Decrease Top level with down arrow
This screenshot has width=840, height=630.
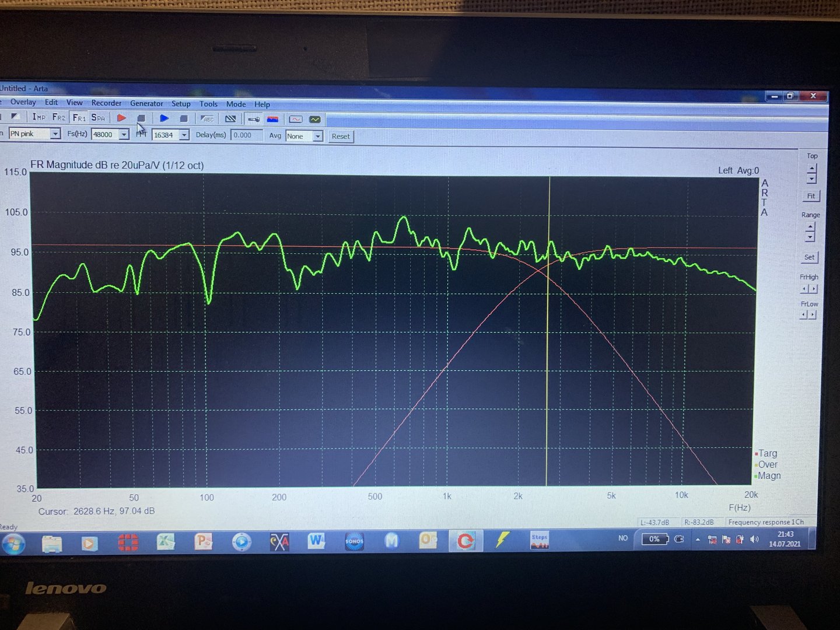pos(811,178)
